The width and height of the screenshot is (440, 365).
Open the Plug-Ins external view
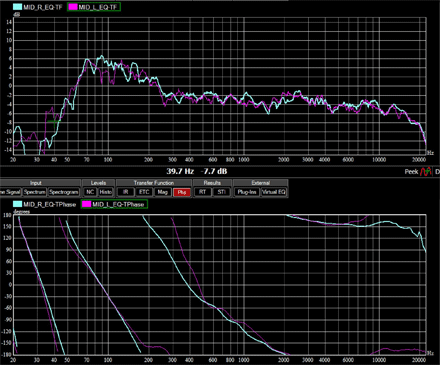point(247,192)
